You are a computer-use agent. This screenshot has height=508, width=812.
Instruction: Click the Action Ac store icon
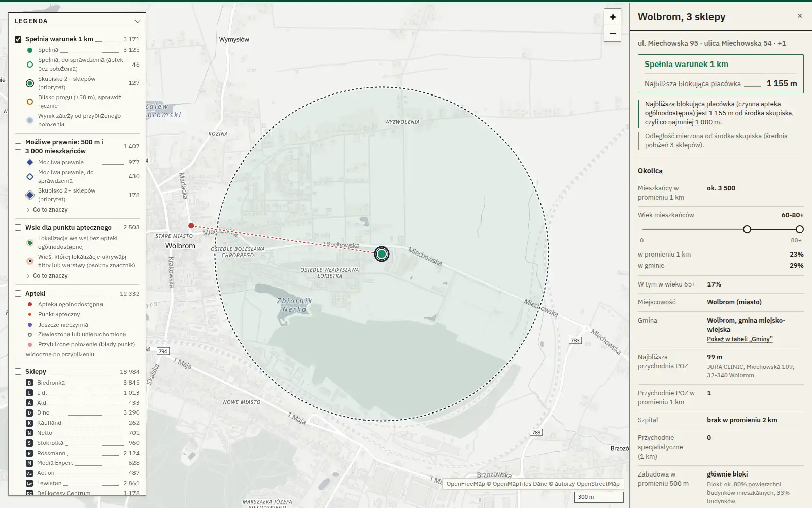pos(29,473)
